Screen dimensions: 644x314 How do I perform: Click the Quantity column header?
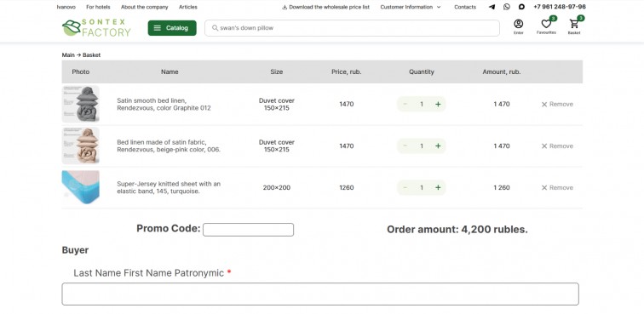422,71
